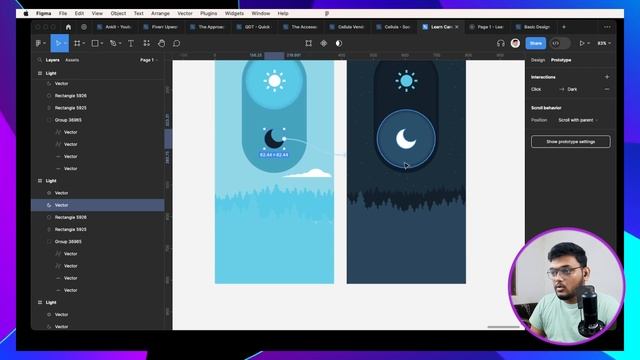Close the Learn Can file tab
This screenshot has width=640, height=360.
click(x=457, y=27)
